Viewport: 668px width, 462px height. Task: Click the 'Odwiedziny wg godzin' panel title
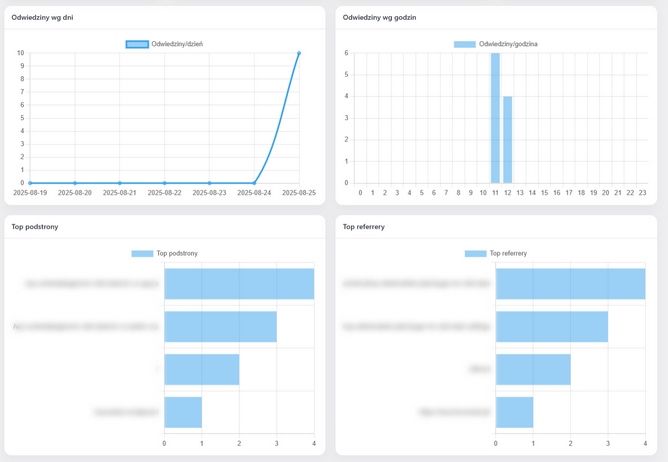(380, 17)
